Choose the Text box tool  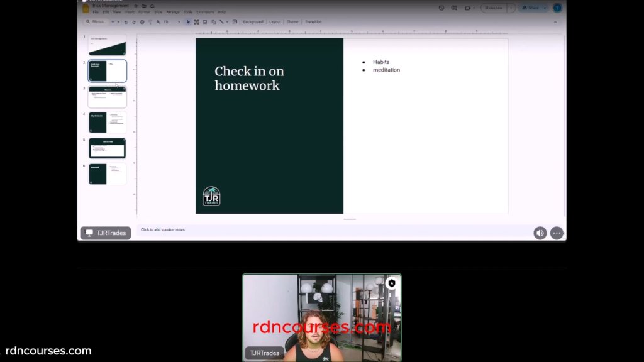point(196,22)
